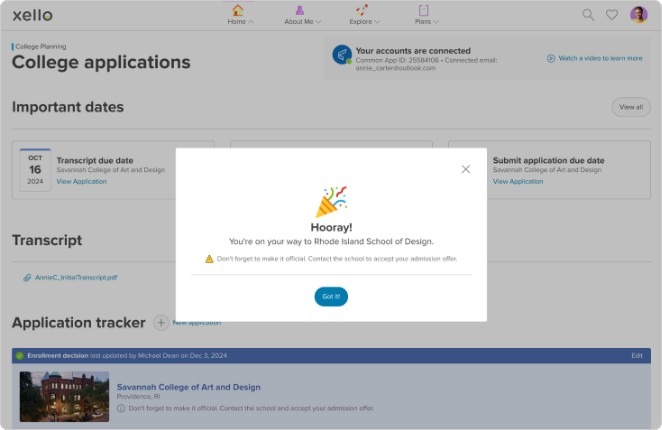Open the user profile avatar

[x=639, y=15]
